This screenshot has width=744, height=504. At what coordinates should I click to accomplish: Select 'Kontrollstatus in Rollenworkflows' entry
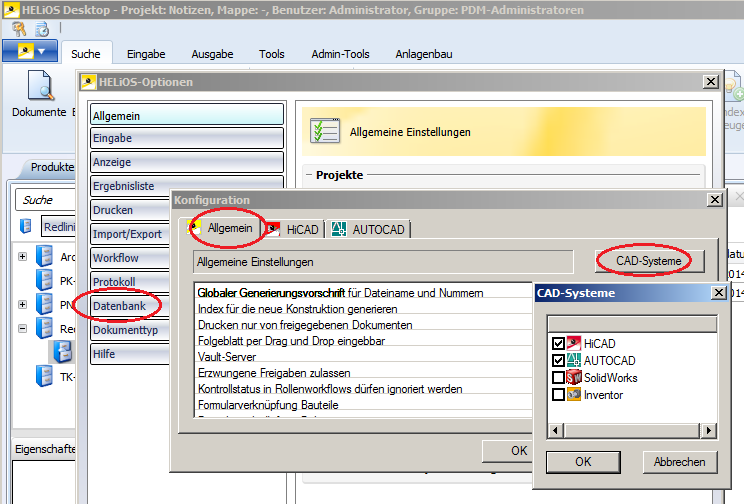[x=363, y=389]
